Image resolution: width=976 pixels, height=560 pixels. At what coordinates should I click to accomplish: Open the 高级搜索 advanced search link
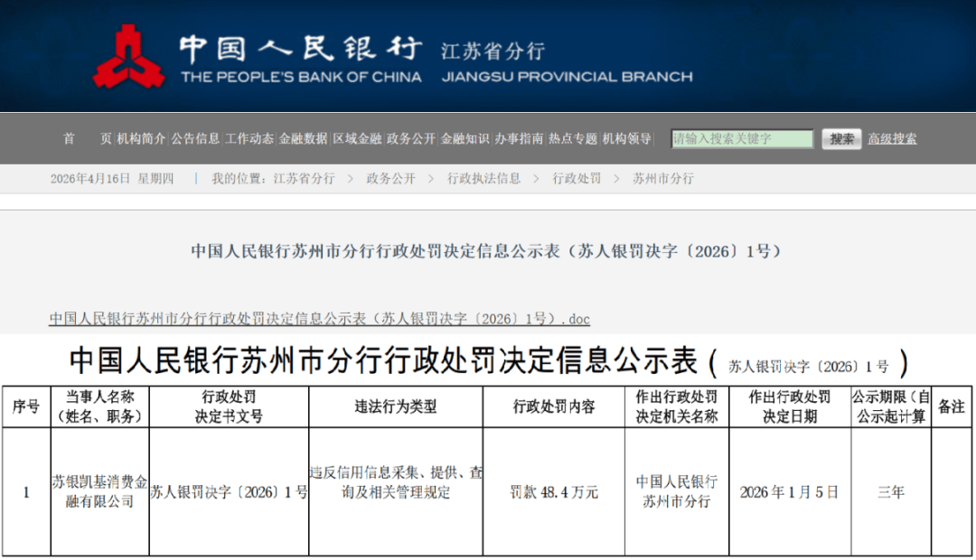[891, 138]
